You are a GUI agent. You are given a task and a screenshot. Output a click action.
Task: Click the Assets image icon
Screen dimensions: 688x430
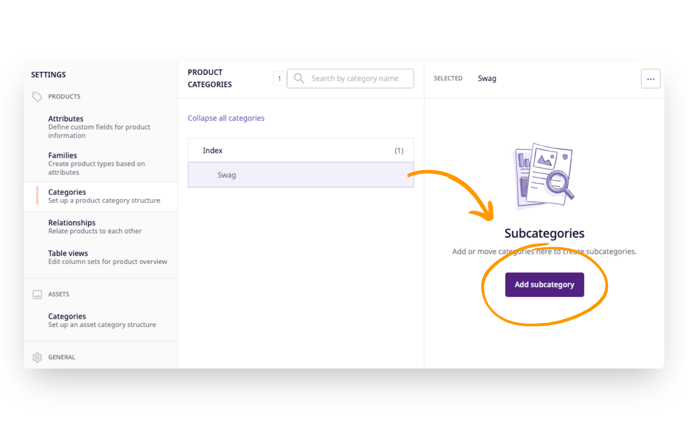point(37,294)
